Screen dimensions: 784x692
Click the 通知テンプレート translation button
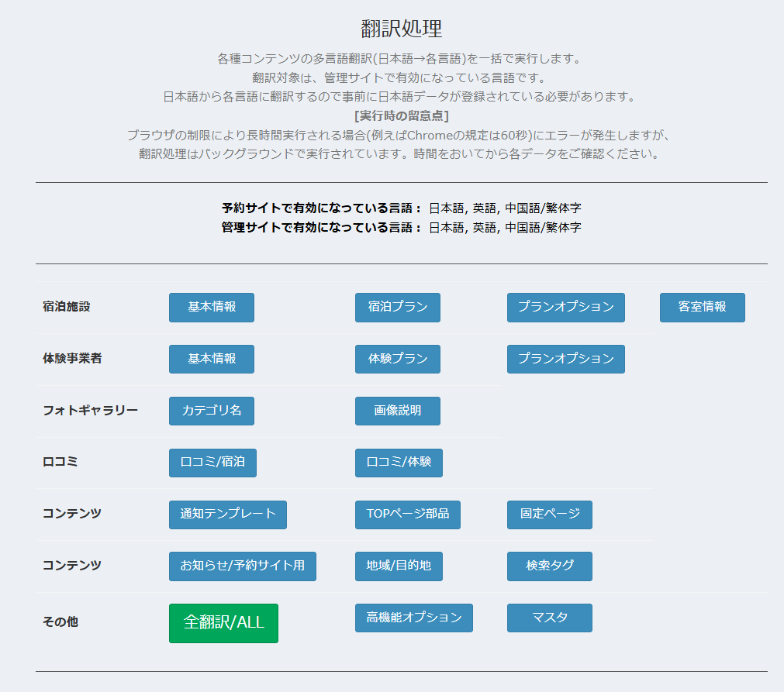tap(227, 515)
